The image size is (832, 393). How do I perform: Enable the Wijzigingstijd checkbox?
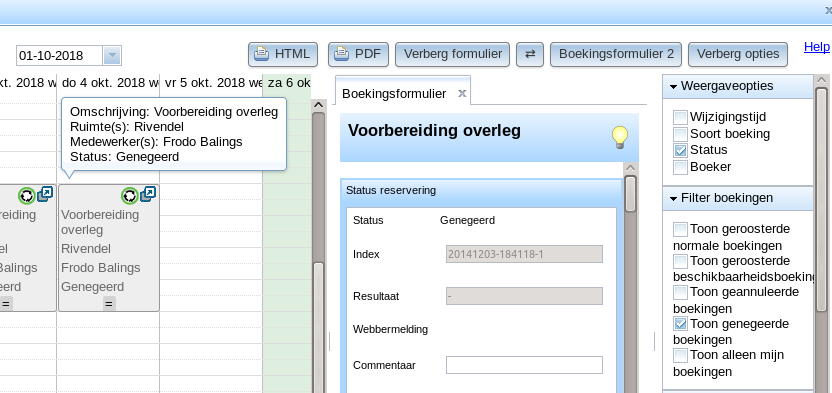(x=680, y=117)
